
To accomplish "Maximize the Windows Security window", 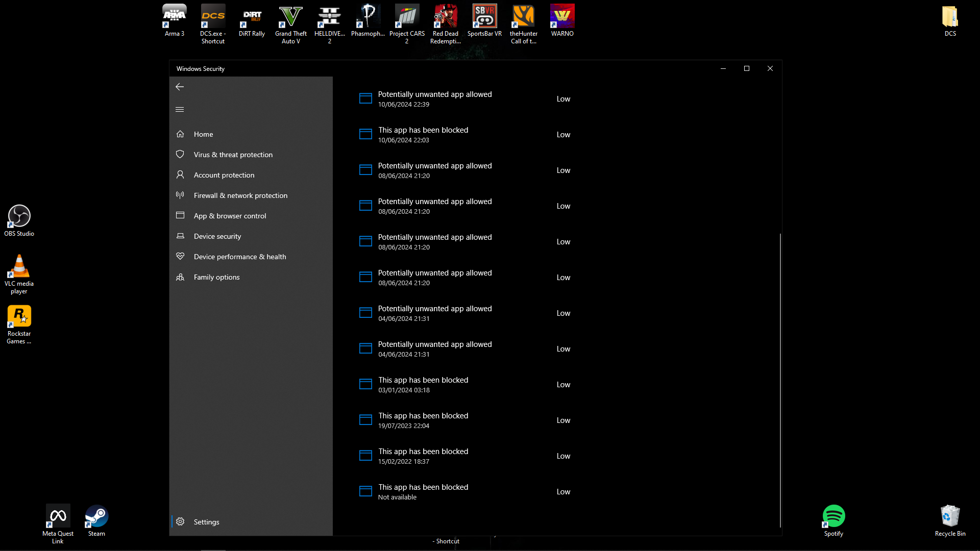I will (x=747, y=68).
